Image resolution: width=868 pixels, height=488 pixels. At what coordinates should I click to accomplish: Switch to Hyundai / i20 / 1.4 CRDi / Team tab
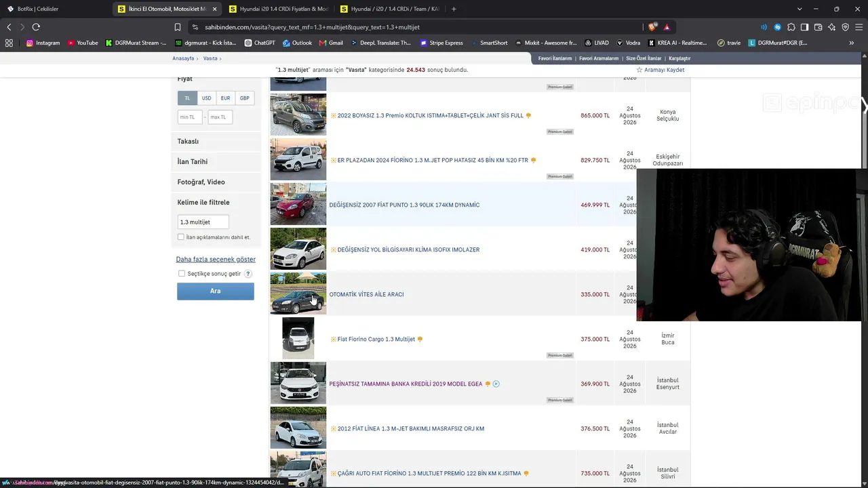390,9
